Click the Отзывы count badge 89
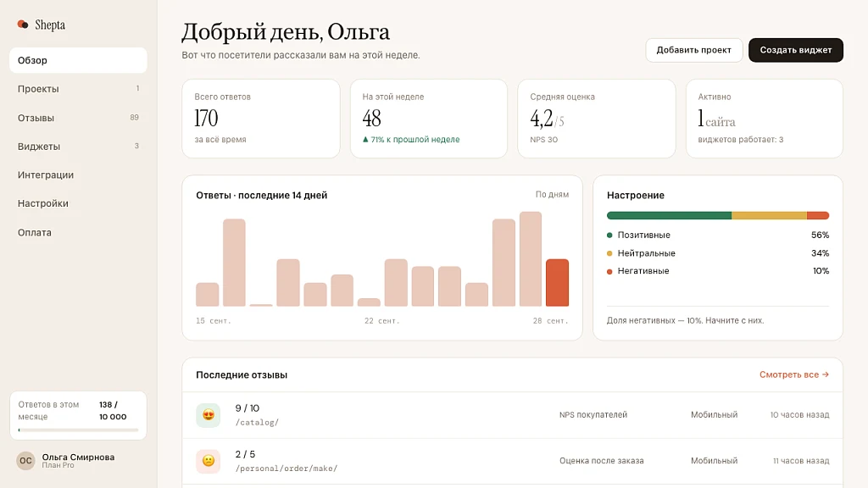The height and width of the screenshot is (488, 868). pos(135,117)
